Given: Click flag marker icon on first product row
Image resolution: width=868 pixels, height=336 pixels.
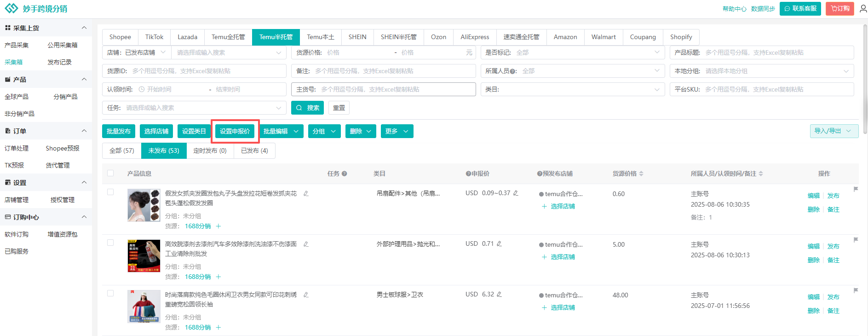Looking at the screenshot, I should click(x=856, y=189).
